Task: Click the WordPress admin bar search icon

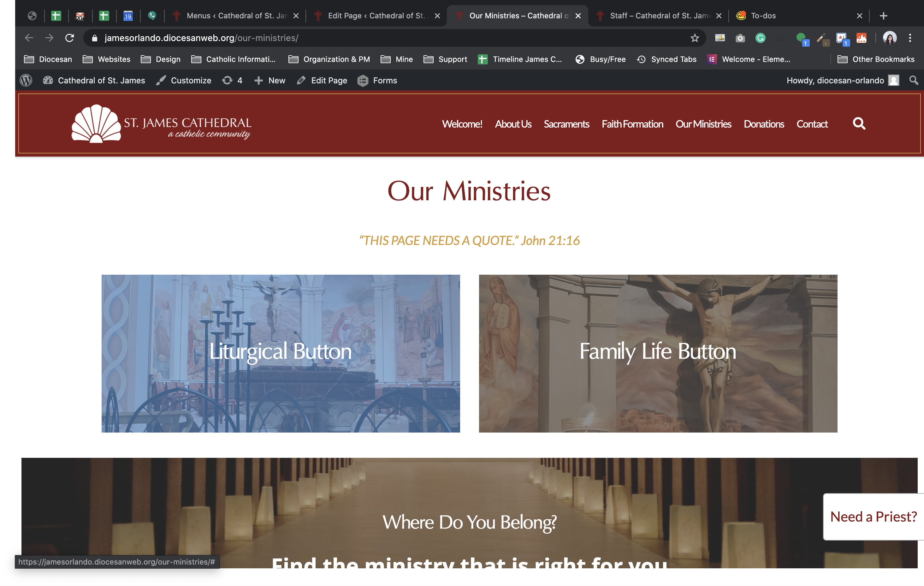Action: (x=914, y=80)
